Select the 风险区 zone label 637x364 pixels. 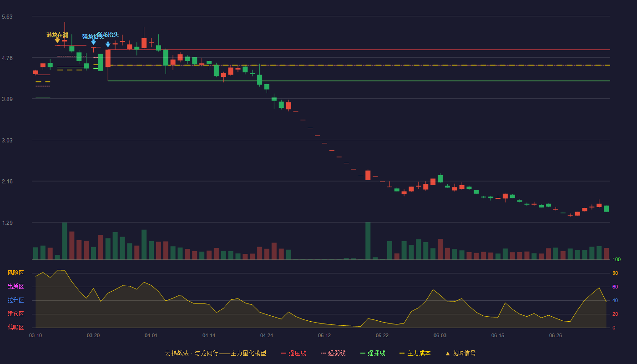pyautogui.click(x=15, y=273)
